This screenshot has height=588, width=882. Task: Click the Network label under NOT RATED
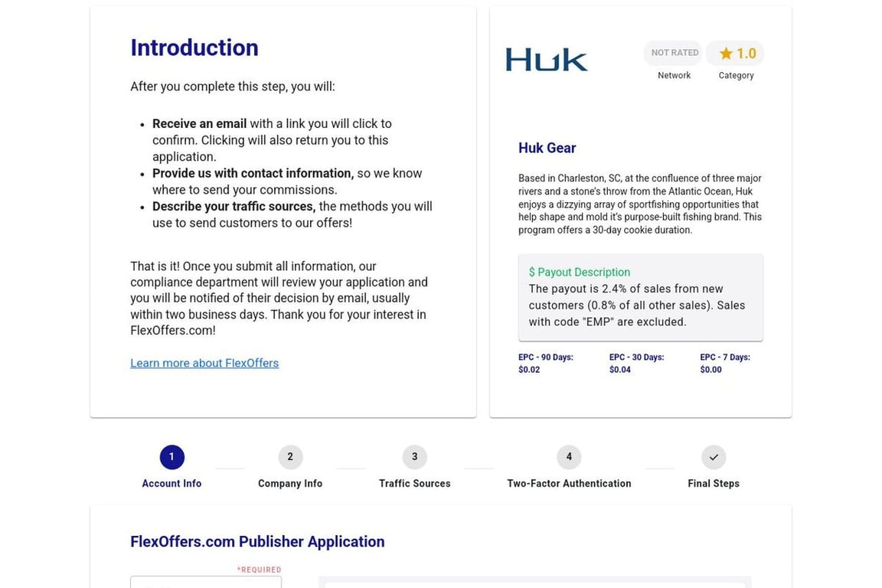[674, 75]
